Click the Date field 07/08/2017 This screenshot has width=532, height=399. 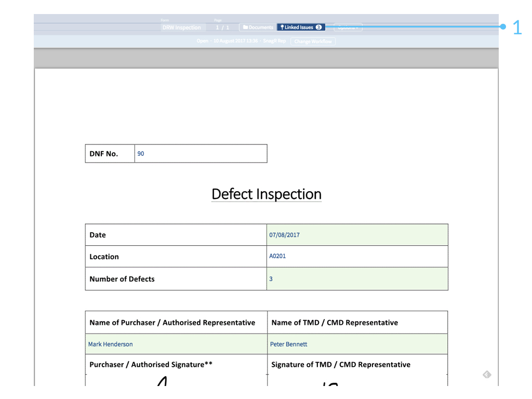357,235
